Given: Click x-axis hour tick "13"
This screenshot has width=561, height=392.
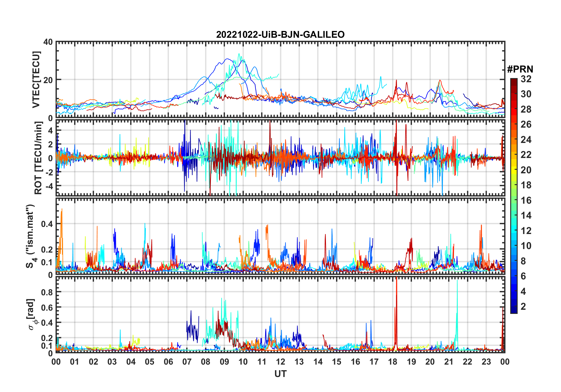Looking at the screenshot, I should pos(299,362).
